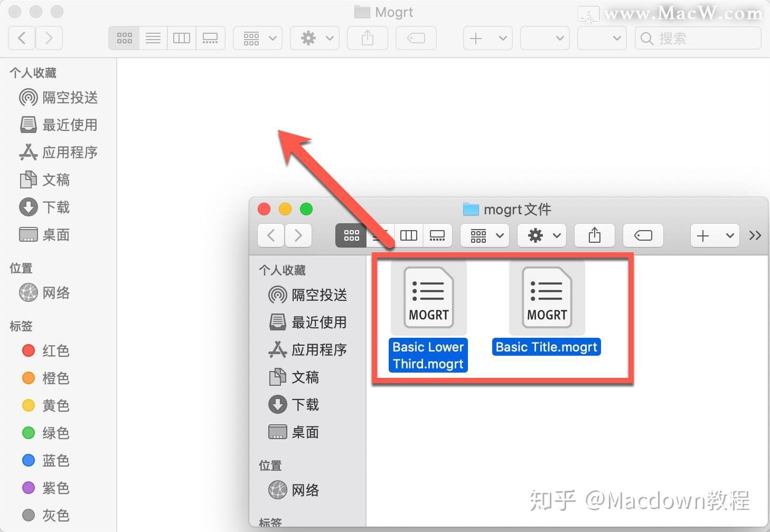Screen dimensions: 770x532
Task: Select Basic Lower Third.mogrt file
Action: click(x=428, y=297)
